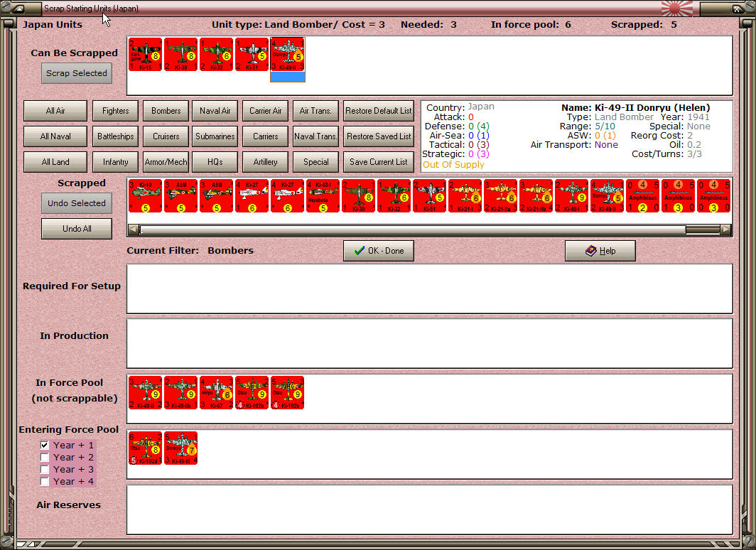
Task: Filter units by Armor/Mech
Action: click(166, 162)
